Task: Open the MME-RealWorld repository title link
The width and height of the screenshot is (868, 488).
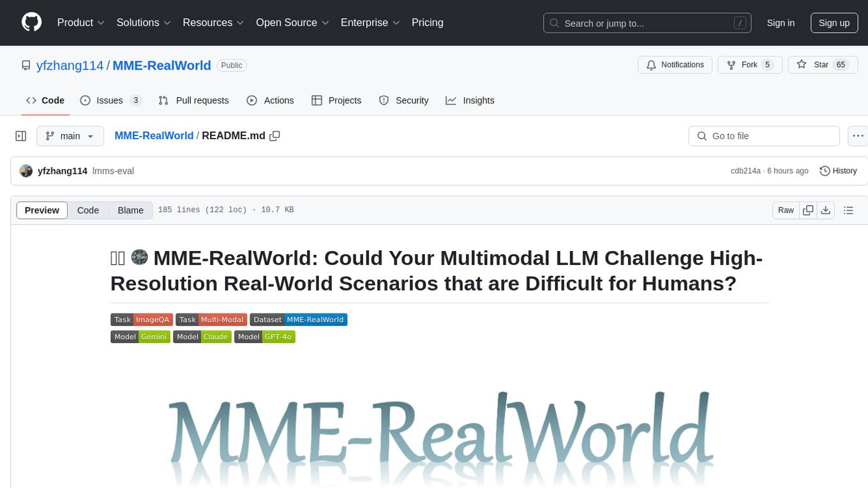Action: point(162,65)
